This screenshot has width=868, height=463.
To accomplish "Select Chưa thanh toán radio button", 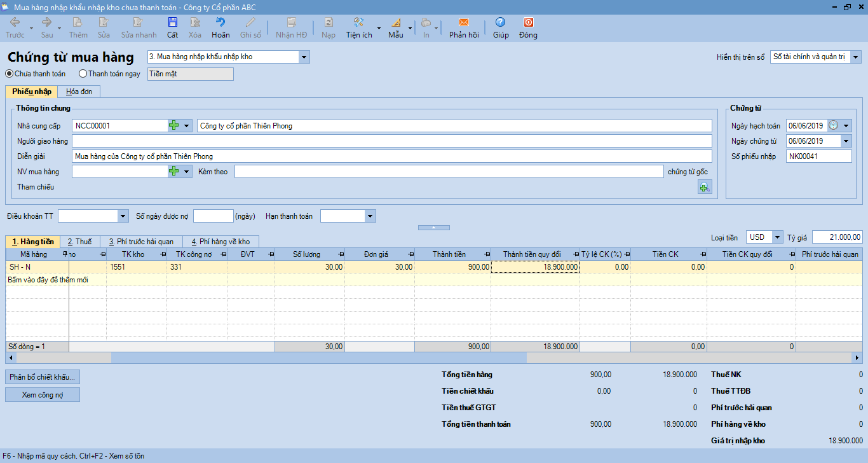I will point(10,74).
